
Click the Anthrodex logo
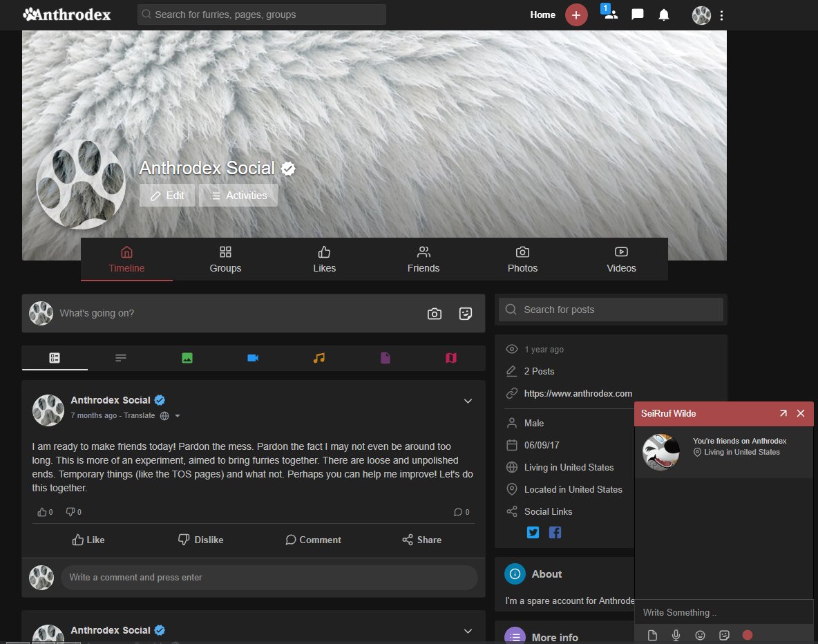(67, 15)
